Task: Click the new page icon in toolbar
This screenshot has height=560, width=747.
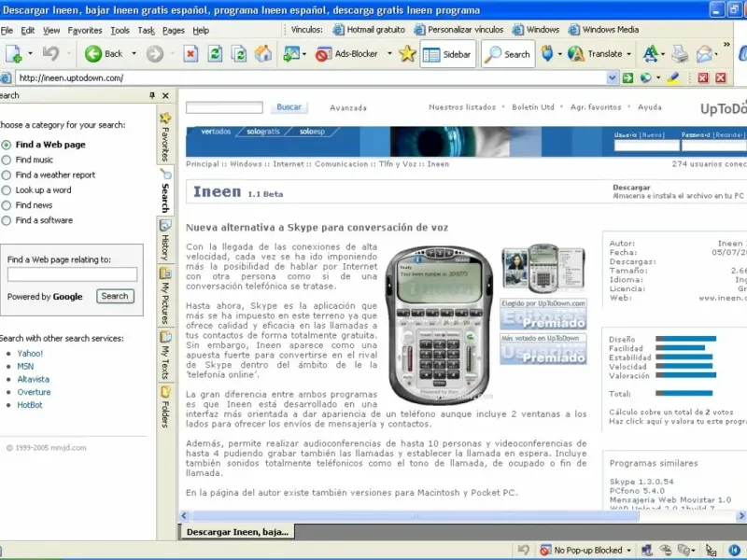Action: [14, 54]
